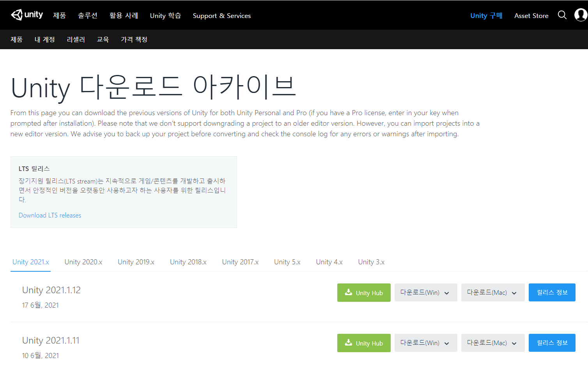Expand 다운로드(Mac) dropdown for Unity 2021.1.11
This screenshot has width=588, height=367.
(493, 343)
